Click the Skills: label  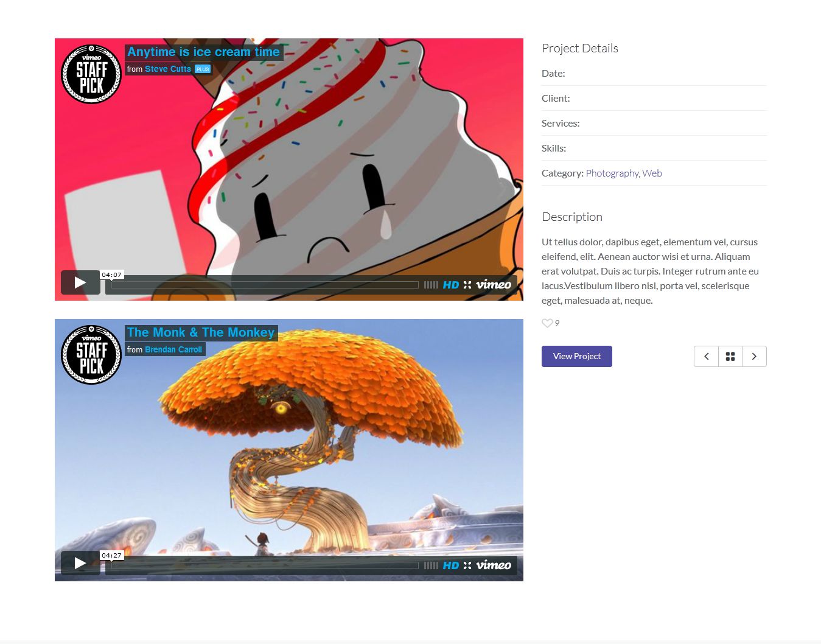(x=554, y=149)
